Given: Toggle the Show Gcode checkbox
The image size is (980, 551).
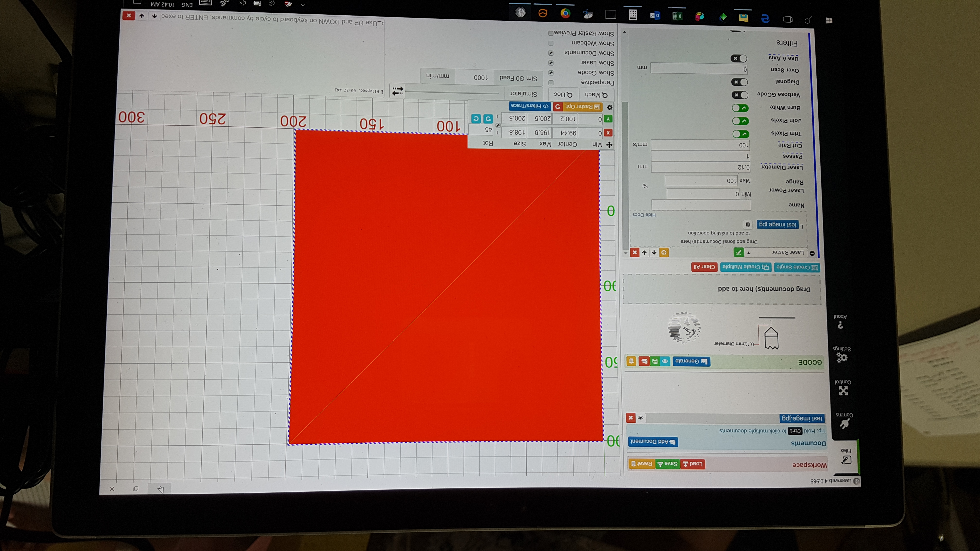Looking at the screenshot, I should coord(551,73).
